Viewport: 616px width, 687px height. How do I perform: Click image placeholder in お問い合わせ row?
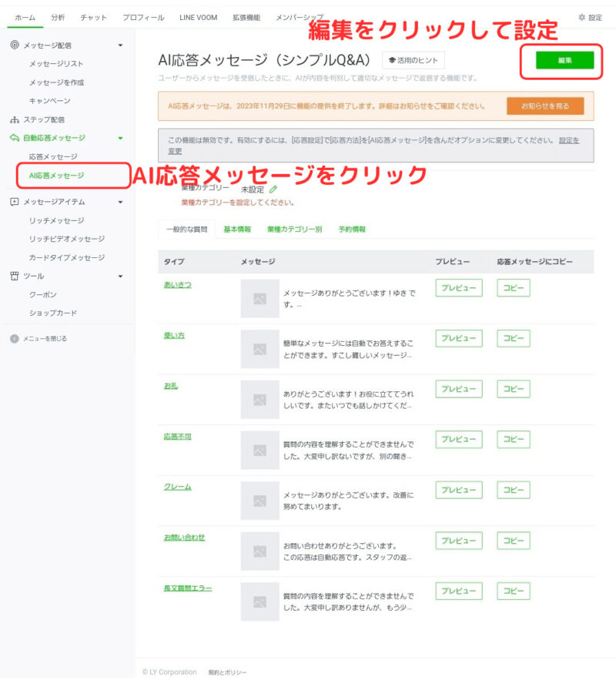259,551
